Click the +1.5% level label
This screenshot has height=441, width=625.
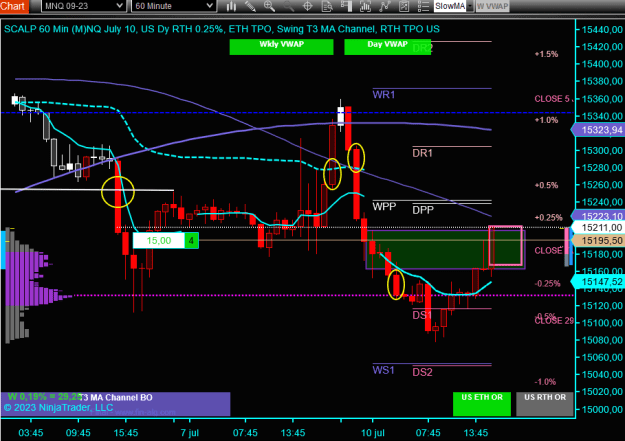tap(546, 54)
